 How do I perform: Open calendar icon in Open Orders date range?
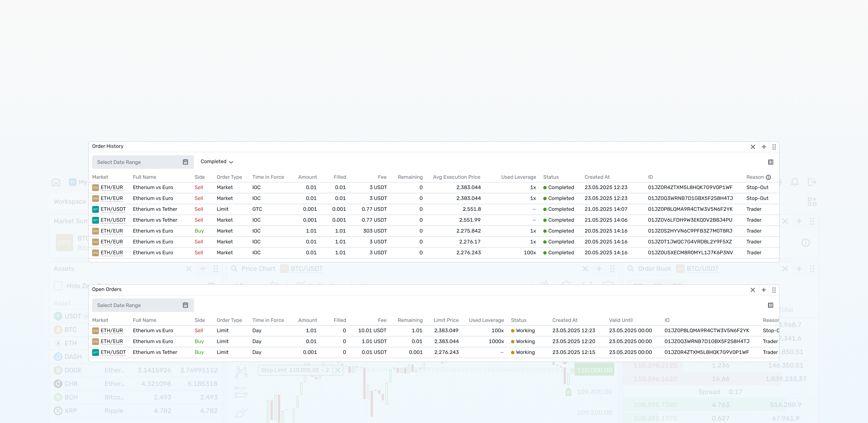coord(185,305)
